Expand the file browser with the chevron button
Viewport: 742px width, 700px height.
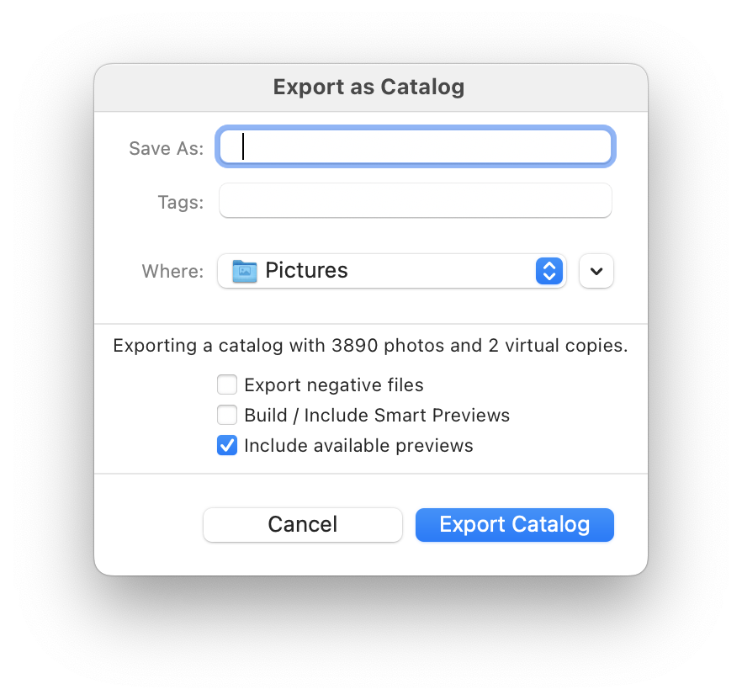click(x=596, y=271)
